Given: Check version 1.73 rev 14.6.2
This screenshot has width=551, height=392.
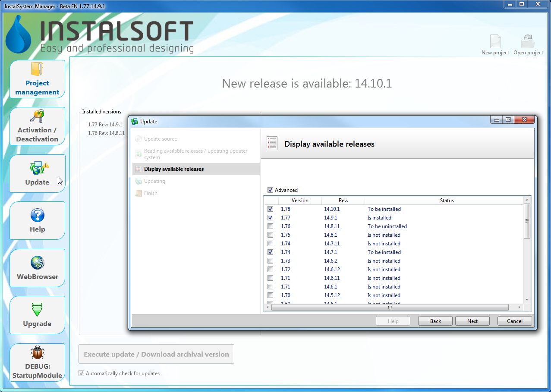Looking at the screenshot, I should 270,261.
